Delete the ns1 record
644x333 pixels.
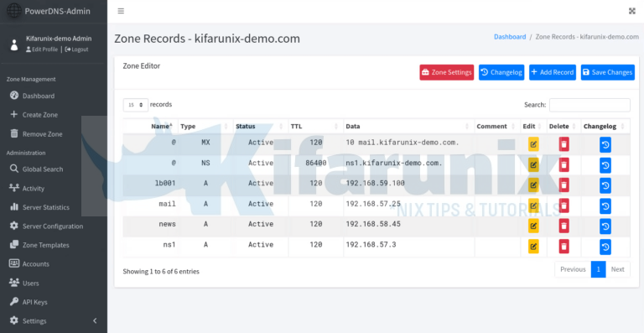[x=563, y=247]
